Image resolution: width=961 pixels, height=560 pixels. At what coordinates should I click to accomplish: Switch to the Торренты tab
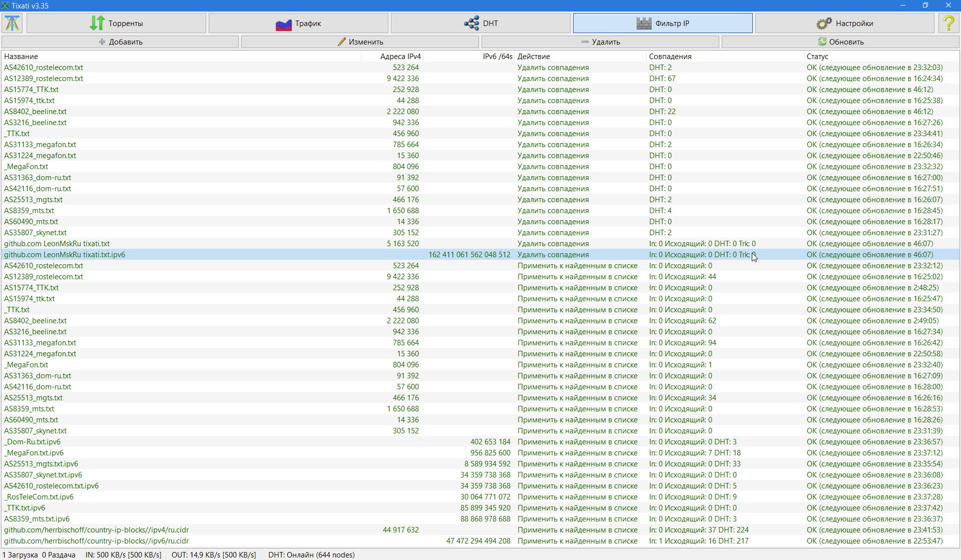[x=116, y=23]
